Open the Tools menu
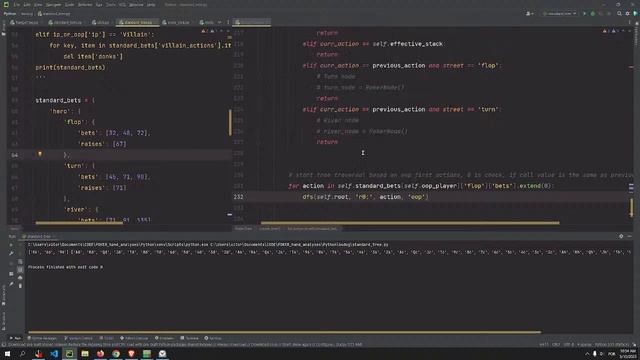640x360 pixels. (111, 4)
